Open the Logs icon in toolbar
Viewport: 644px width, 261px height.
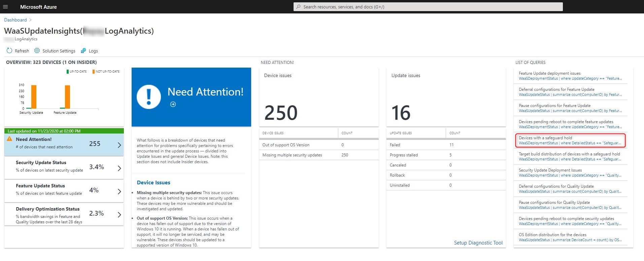[83, 51]
